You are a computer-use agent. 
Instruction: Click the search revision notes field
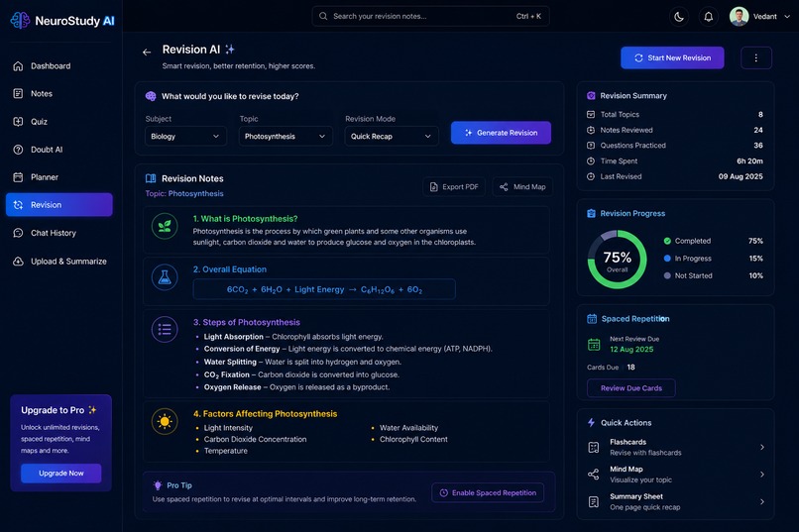click(x=430, y=16)
